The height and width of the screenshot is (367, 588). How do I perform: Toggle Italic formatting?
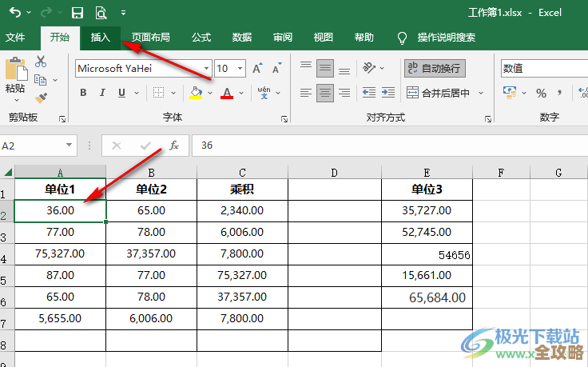click(x=102, y=92)
